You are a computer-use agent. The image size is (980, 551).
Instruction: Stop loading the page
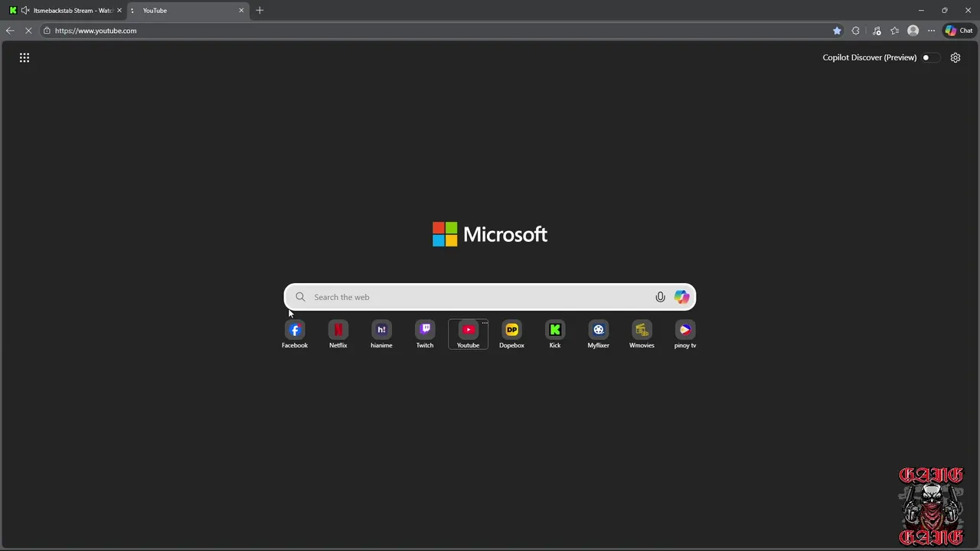point(28,31)
